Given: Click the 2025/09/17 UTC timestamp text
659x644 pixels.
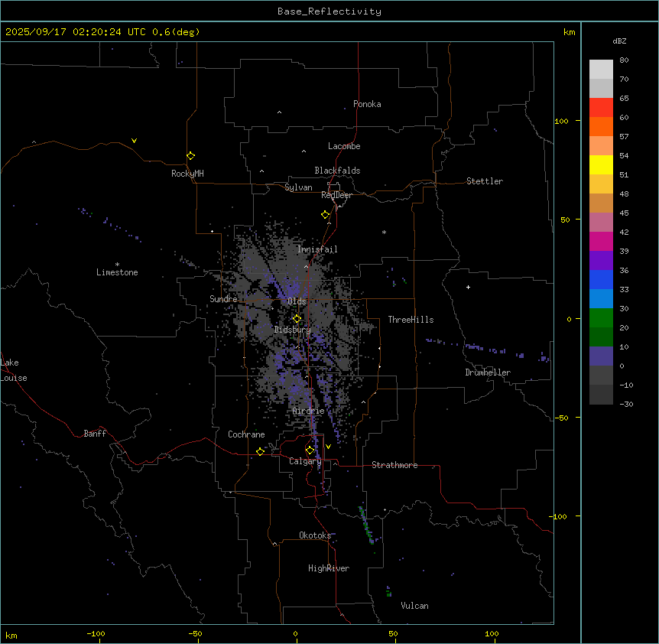Looking at the screenshot, I should [x=102, y=32].
